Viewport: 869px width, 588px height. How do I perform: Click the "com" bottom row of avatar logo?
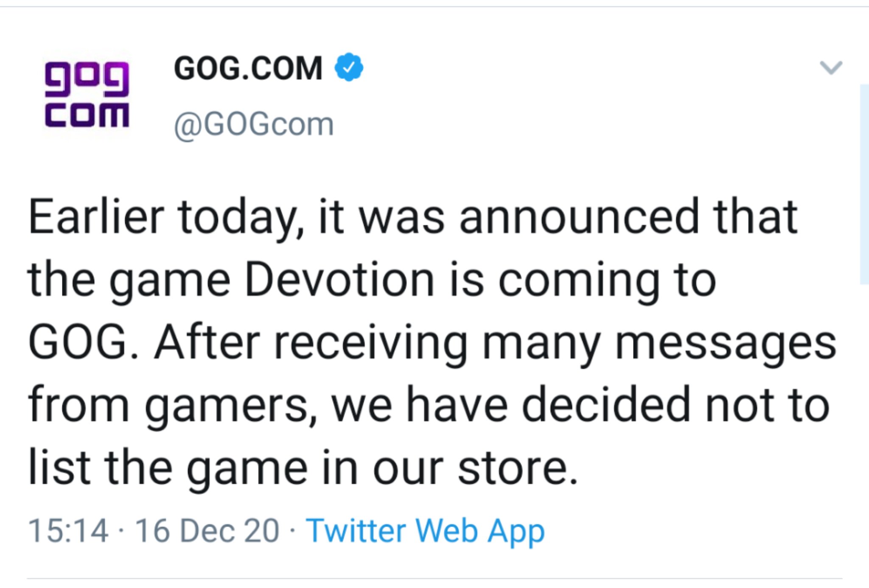[x=87, y=115]
